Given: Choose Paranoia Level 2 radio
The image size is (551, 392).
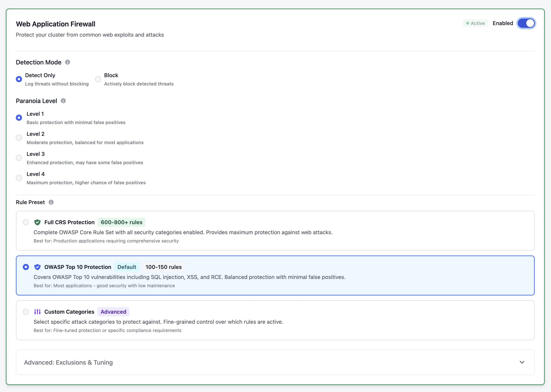Looking at the screenshot, I should click(x=19, y=138).
